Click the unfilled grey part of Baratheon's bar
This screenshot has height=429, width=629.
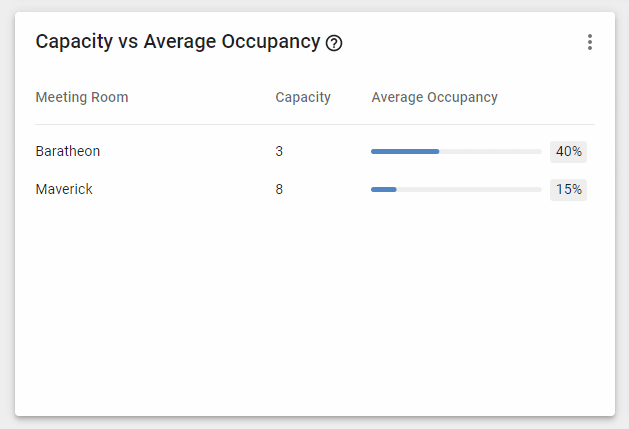(x=491, y=151)
